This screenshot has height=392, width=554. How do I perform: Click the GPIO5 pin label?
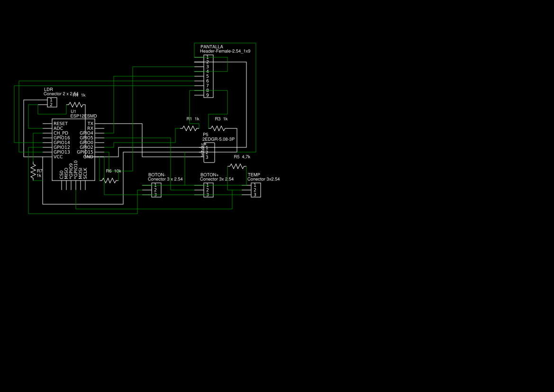87,138
